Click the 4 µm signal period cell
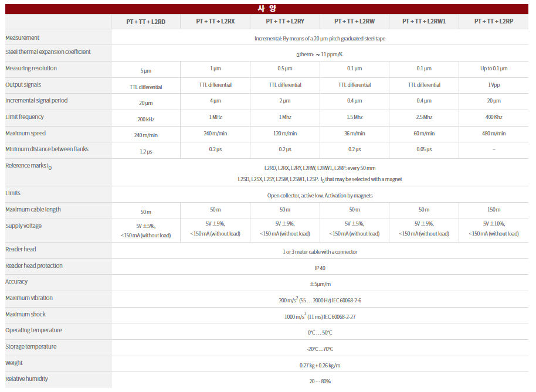Screen dimensions: 536x392 (x=215, y=101)
